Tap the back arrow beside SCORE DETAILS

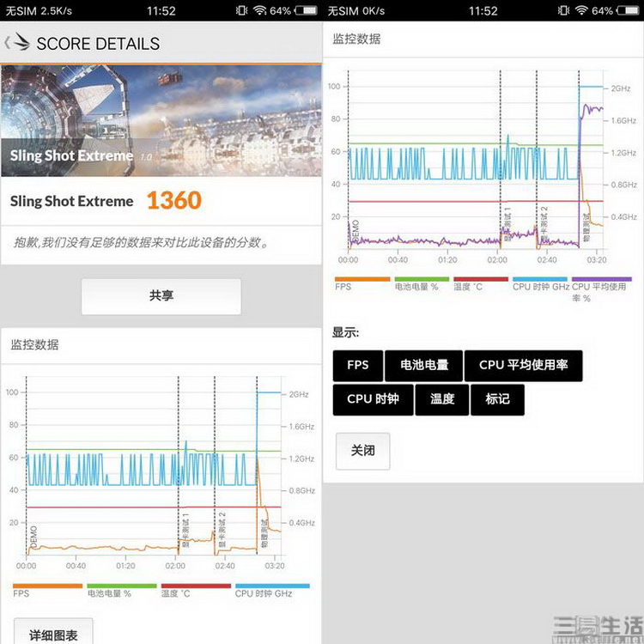pos(7,43)
